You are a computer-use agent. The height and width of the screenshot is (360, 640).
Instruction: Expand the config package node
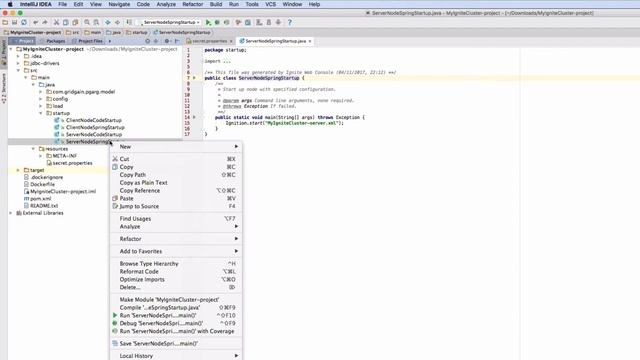[x=41, y=99]
